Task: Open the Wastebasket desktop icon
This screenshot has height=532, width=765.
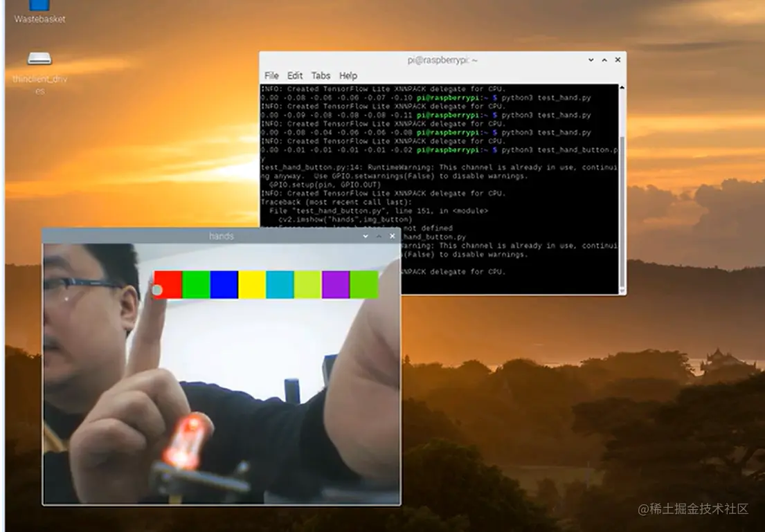Action: [39, 12]
